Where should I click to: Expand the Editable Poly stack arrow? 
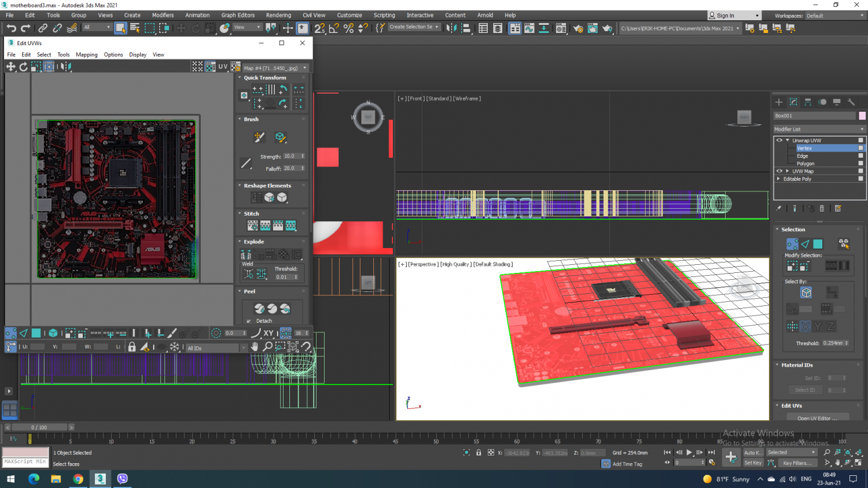pyautogui.click(x=779, y=179)
